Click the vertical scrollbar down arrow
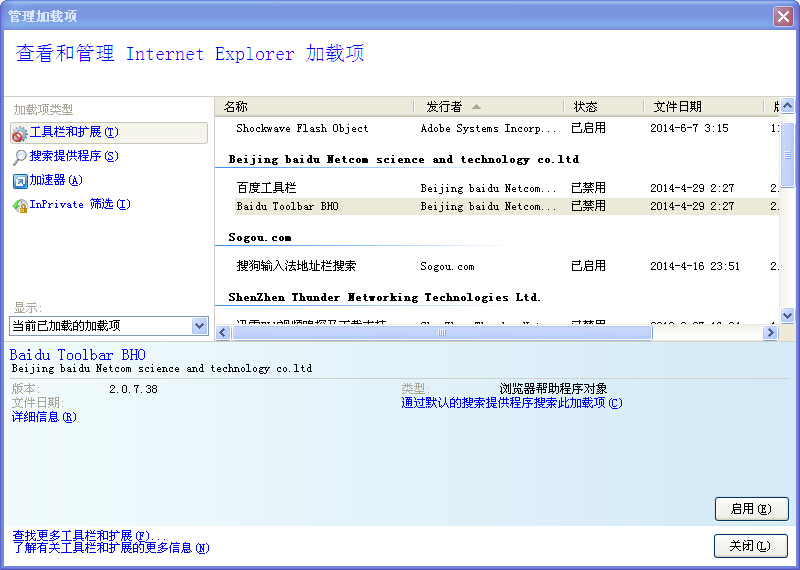This screenshot has width=800, height=570. (x=787, y=315)
